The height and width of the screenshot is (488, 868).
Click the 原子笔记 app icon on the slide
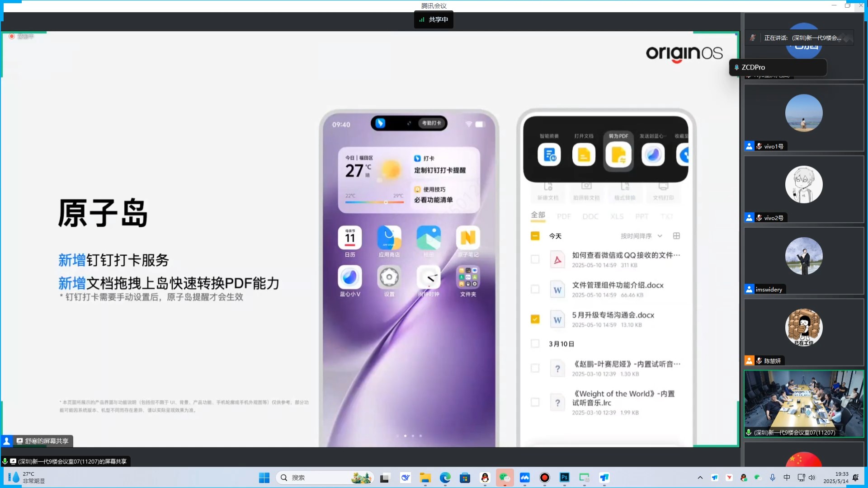pyautogui.click(x=468, y=238)
